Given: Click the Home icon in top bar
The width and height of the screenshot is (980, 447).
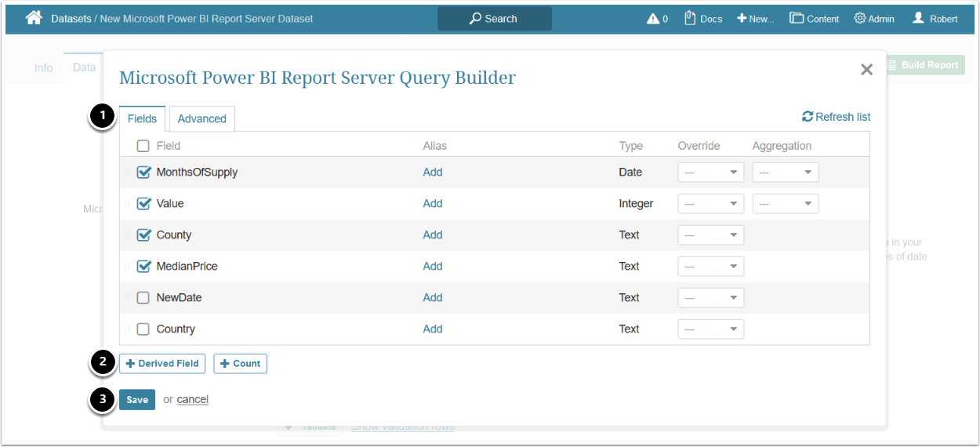Looking at the screenshot, I should [x=34, y=18].
